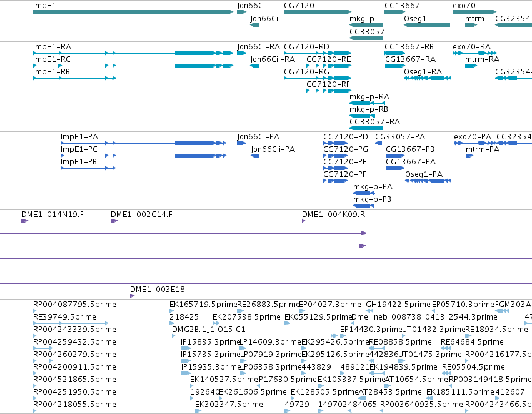The height and width of the screenshot is (414, 532).
Task: Select EST GH19422.5prime
Action: (369, 311)
